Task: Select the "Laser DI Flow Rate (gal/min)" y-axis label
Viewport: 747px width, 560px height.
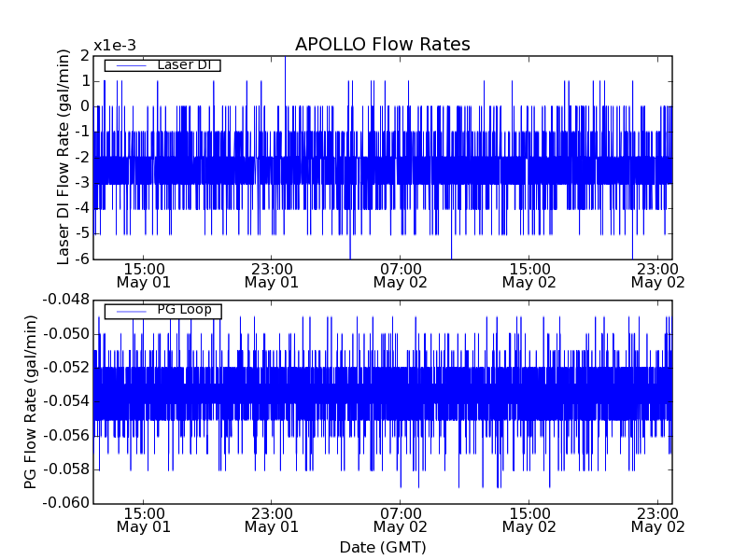Action: tap(63, 157)
